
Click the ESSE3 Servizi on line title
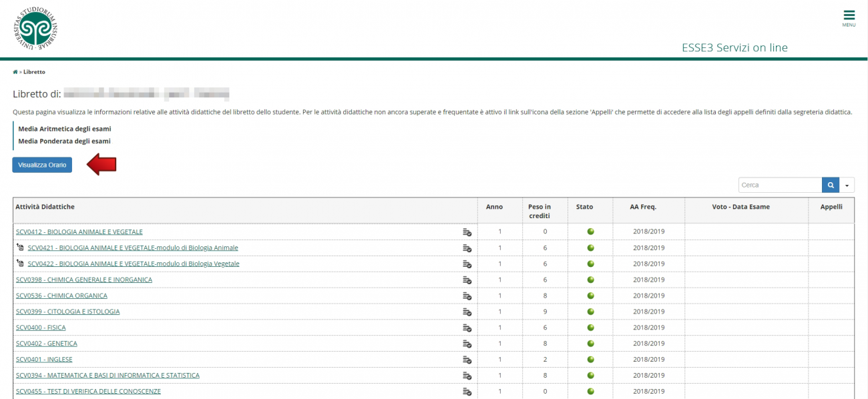(x=734, y=48)
